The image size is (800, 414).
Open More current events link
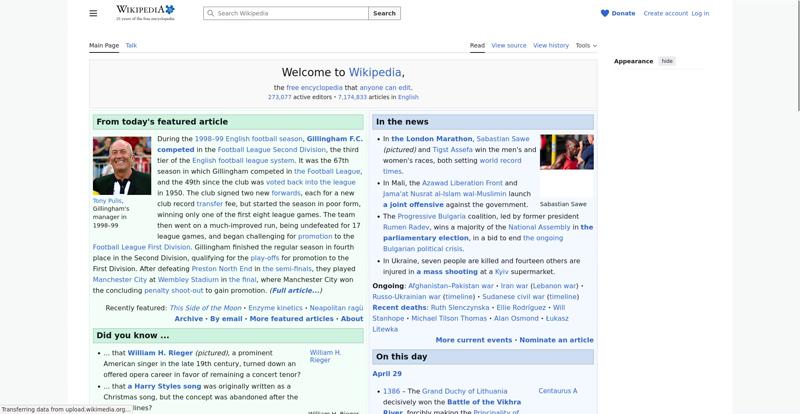click(x=473, y=340)
